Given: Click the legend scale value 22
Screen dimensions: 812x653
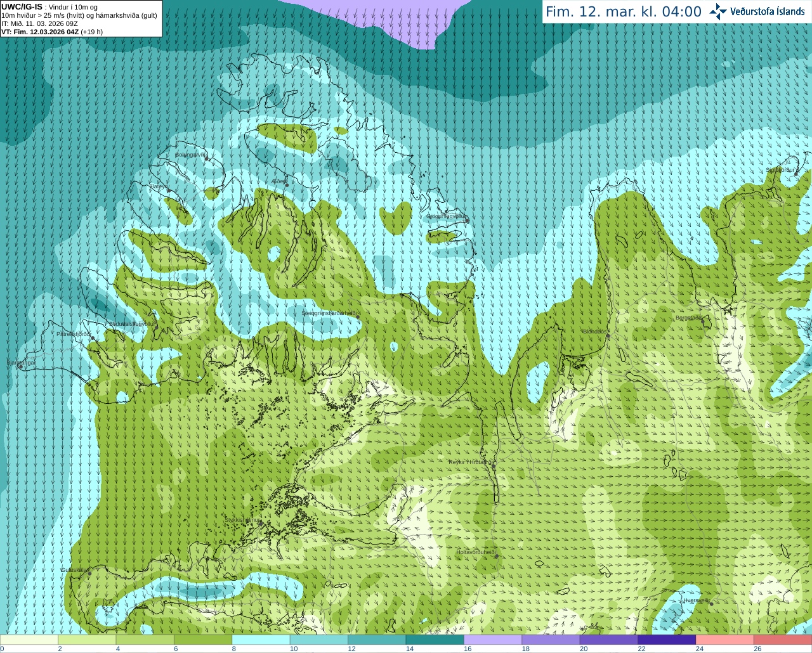Looking at the screenshot, I should pyautogui.click(x=641, y=649).
